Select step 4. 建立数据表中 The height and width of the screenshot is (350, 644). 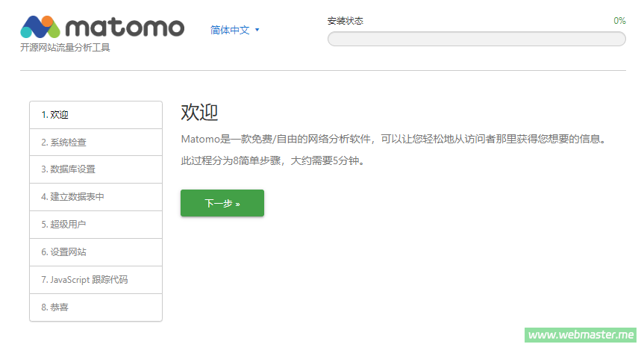[x=96, y=197]
